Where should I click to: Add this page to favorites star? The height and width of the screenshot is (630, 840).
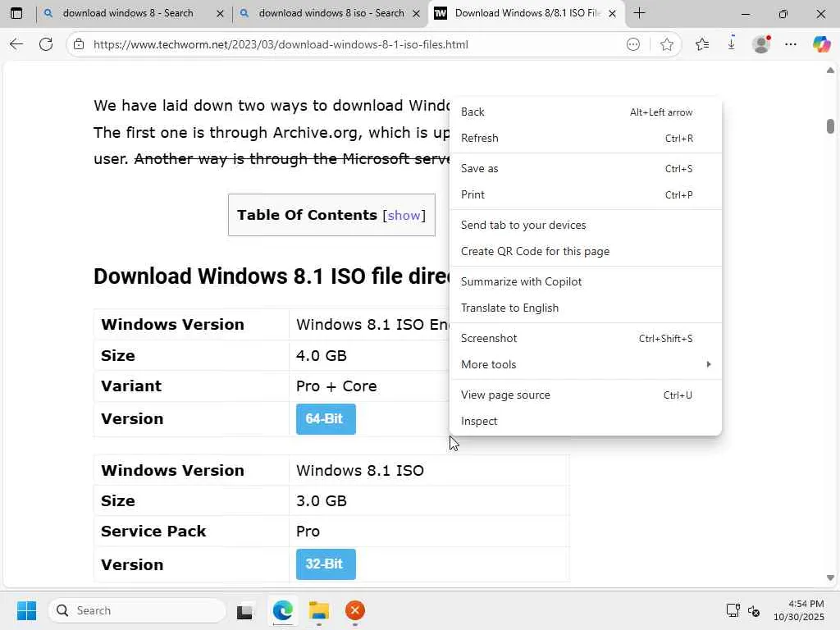pos(666,44)
